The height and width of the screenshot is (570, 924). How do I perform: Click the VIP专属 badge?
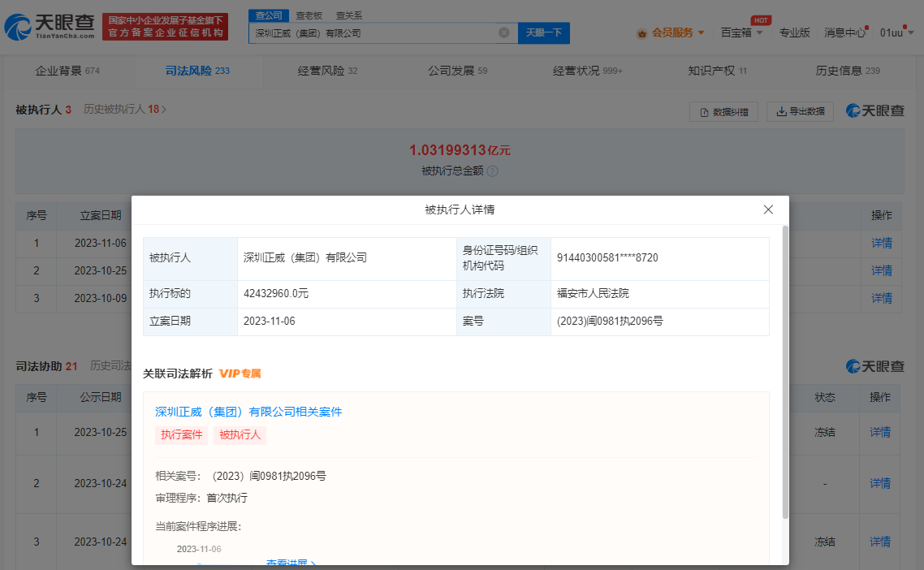240,374
